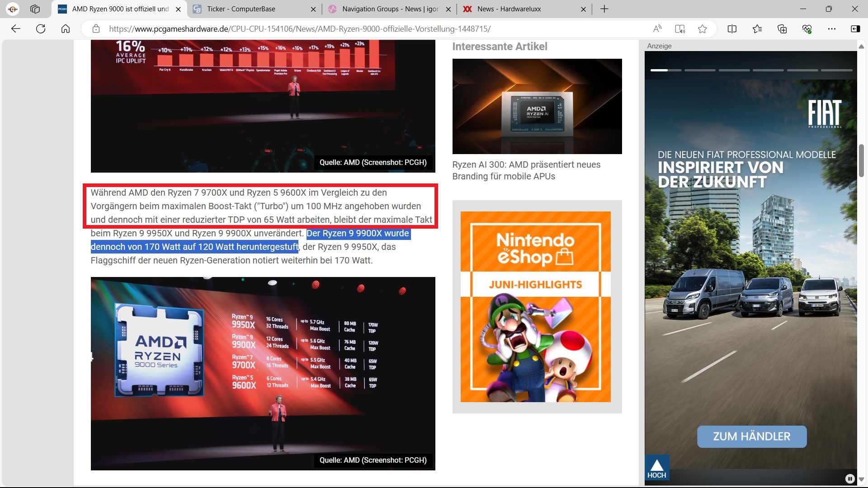Open Settings and more three-dot menu

(831, 29)
